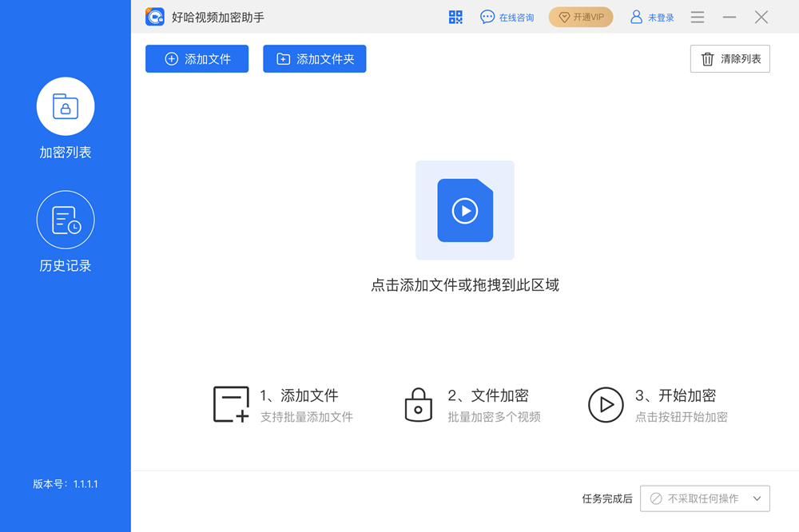Image resolution: width=799 pixels, height=532 pixels.
Task: Open the hamburger menu in title bar
Action: (x=698, y=17)
